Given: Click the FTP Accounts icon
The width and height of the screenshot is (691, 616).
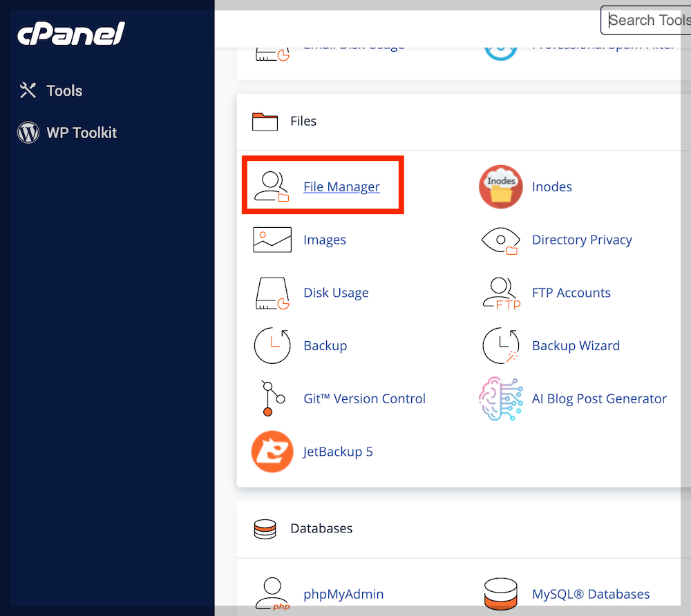Looking at the screenshot, I should pos(502,293).
